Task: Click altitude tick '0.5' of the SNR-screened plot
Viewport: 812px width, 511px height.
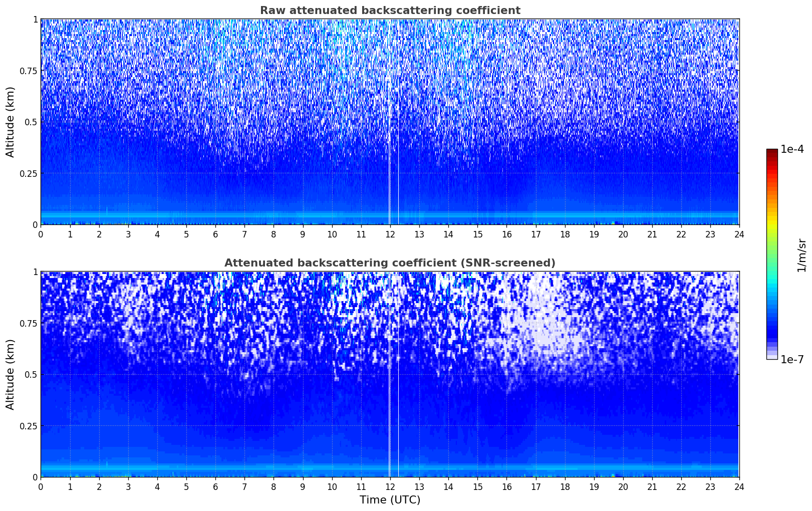Action: tap(31, 375)
